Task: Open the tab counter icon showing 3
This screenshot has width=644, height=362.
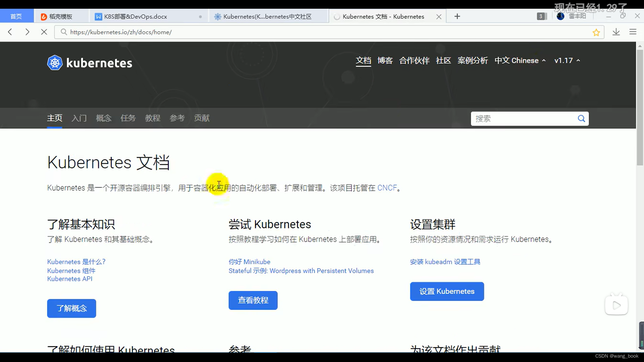Action: tap(542, 16)
